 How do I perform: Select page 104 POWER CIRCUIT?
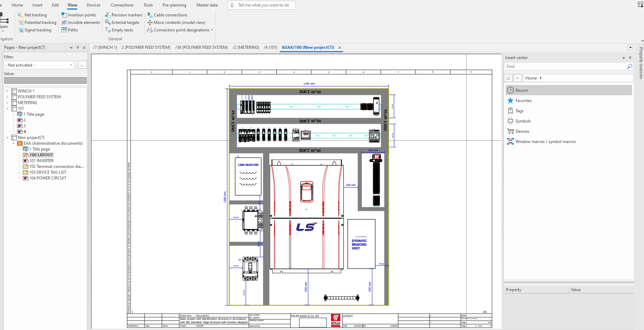(47, 178)
